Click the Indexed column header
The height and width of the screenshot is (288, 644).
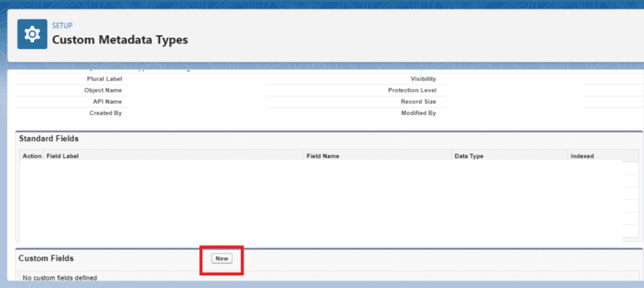click(x=582, y=156)
